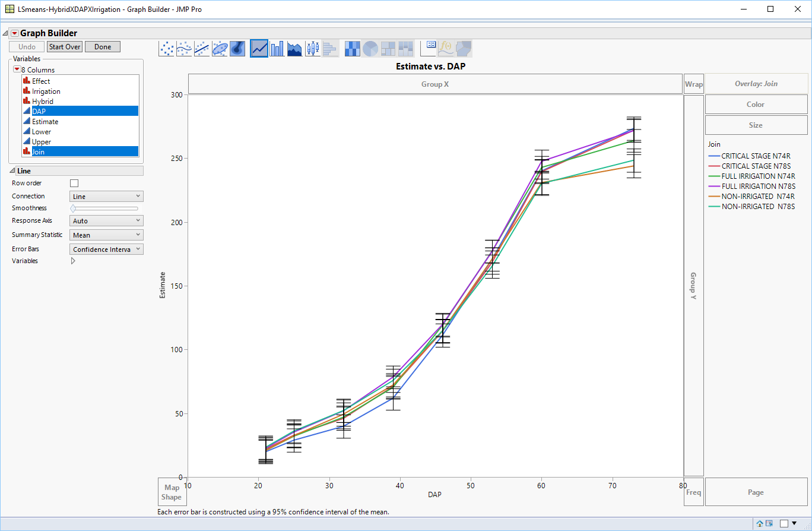Choose the Area chart element icon
The width and height of the screenshot is (812, 531).
[294, 49]
